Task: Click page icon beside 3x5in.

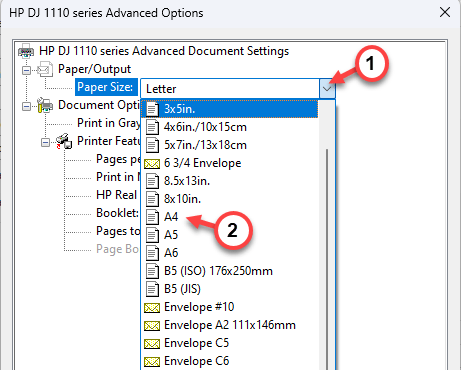Action: (x=152, y=109)
